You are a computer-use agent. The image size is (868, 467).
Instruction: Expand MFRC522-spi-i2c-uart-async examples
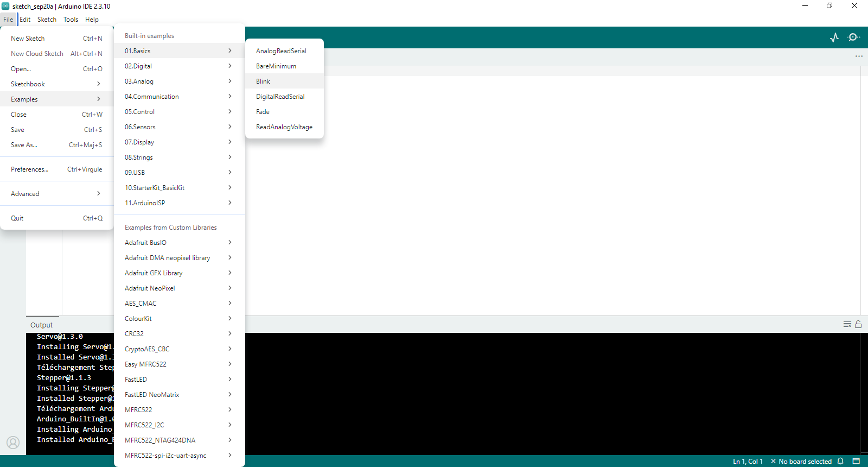point(180,456)
